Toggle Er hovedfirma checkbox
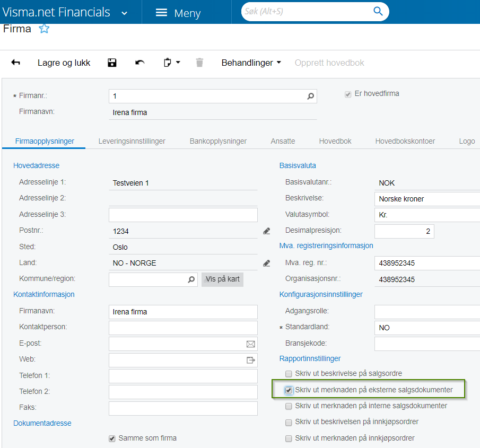Viewport: 480px width, 448px height. tap(348, 94)
